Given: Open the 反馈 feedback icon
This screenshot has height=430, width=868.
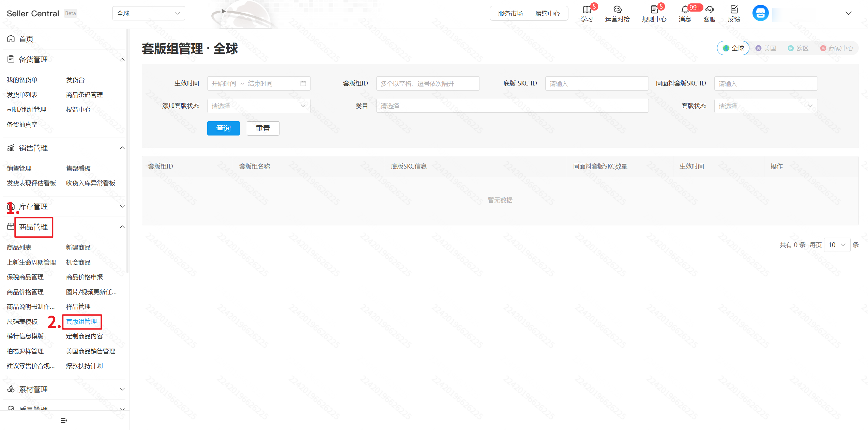Looking at the screenshot, I should (x=734, y=10).
